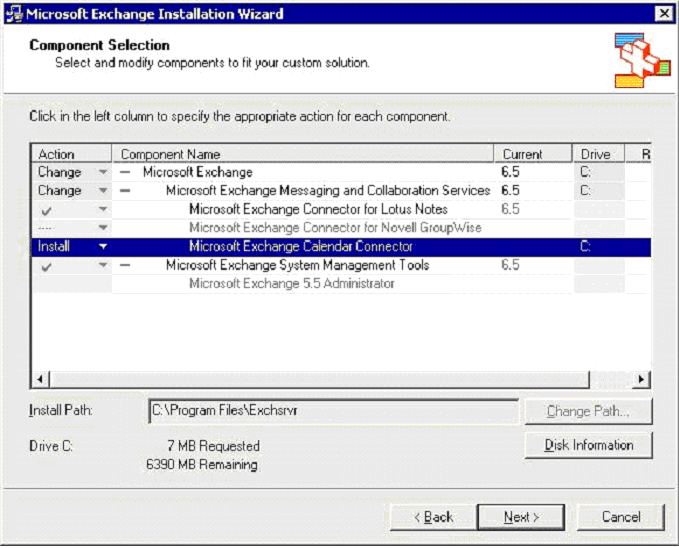Select Connector for Novell GroupWise row

(334, 227)
